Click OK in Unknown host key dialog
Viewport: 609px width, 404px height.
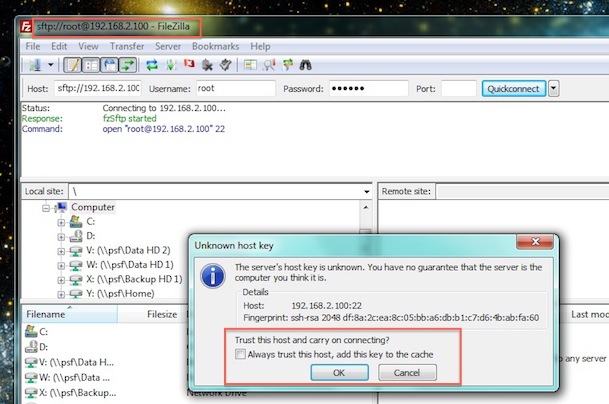[339, 373]
